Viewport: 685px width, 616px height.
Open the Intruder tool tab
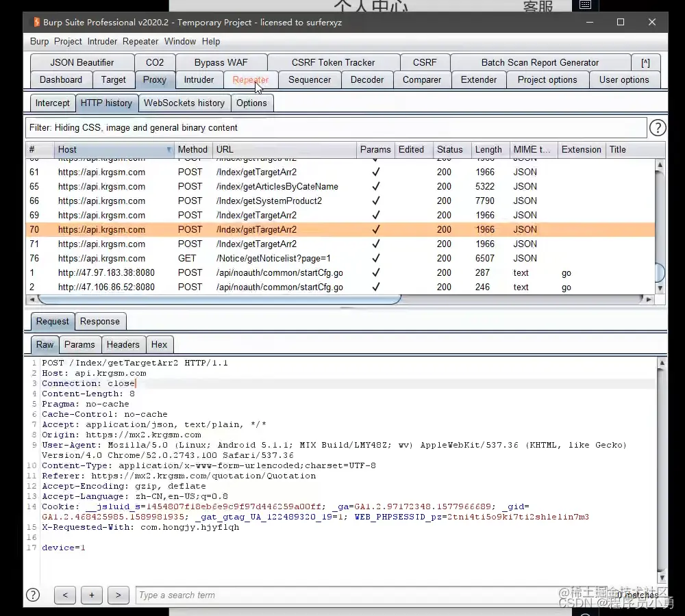[199, 80]
